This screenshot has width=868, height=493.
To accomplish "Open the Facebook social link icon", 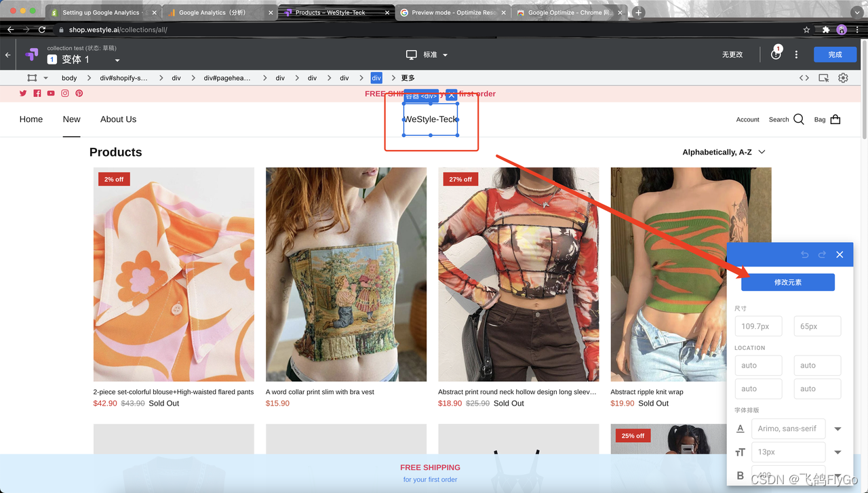I will [37, 94].
